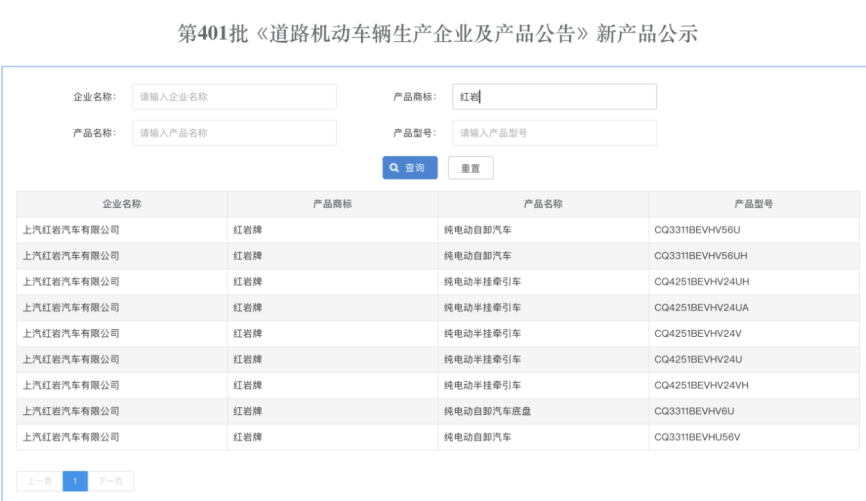Image resolution: width=866 pixels, height=501 pixels.
Task: Go to next page with 下一页
Action: [x=110, y=482]
